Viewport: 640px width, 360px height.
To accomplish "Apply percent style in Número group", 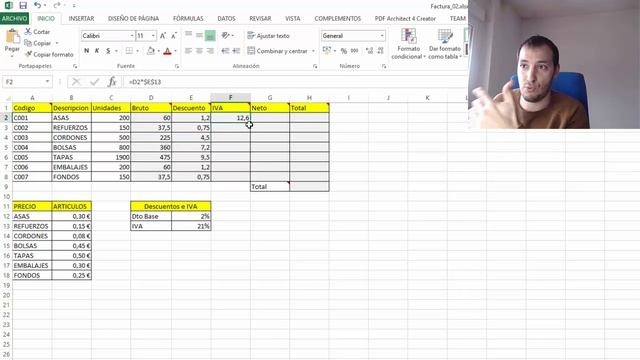I will point(344,51).
